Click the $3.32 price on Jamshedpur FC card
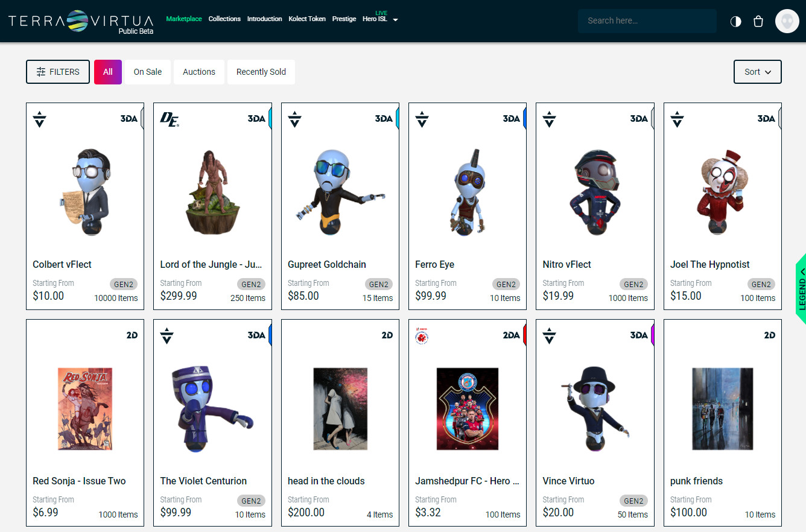This screenshot has width=806, height=532. tap(428, 512)
